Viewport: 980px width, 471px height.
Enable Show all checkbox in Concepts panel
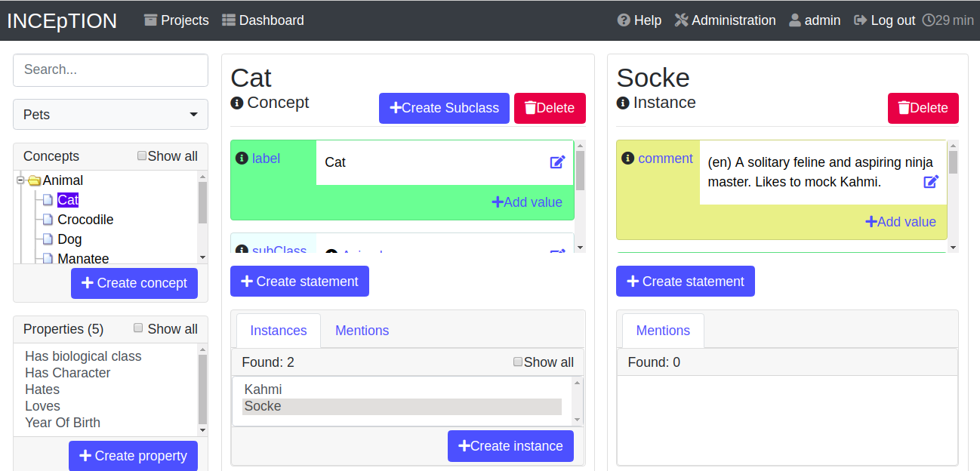[142, 156]
